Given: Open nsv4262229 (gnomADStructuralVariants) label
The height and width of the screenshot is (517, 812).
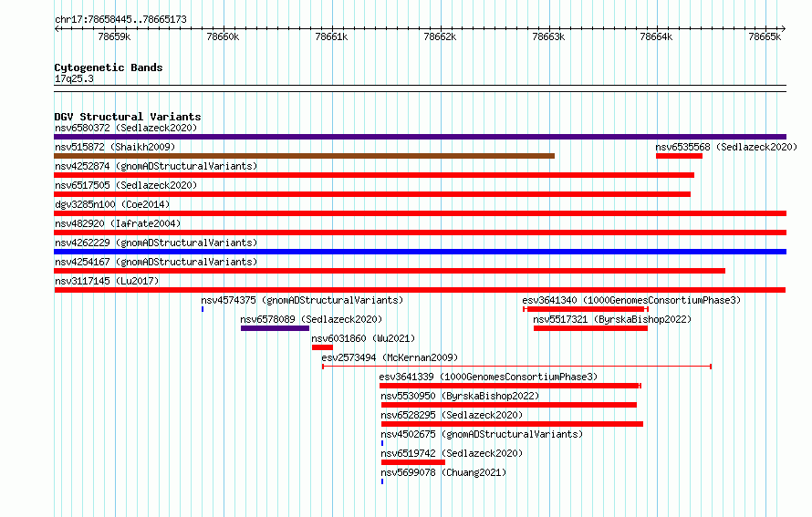Looking at the screenshot, I should click(156, 243).
